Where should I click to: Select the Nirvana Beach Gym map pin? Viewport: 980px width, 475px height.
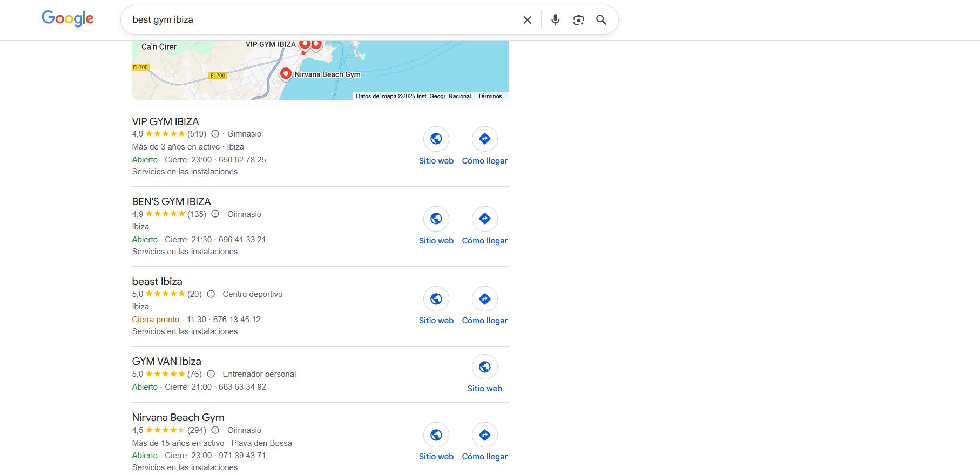tap(286, 73)
